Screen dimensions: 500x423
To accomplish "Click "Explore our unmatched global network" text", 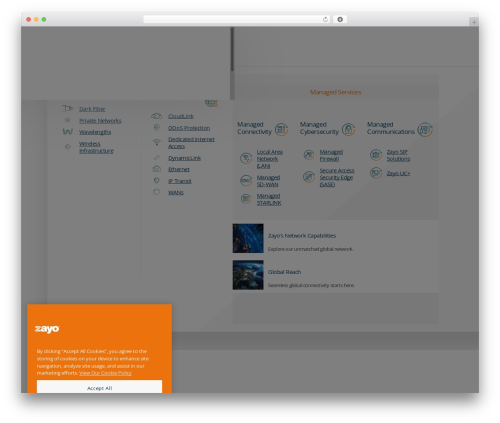I will tap(311, 249).
